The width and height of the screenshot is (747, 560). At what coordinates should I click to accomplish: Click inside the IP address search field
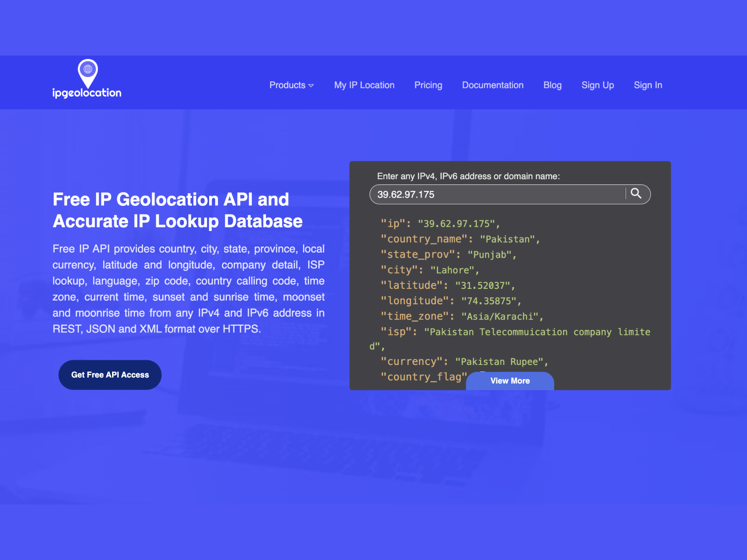(495, 194)
